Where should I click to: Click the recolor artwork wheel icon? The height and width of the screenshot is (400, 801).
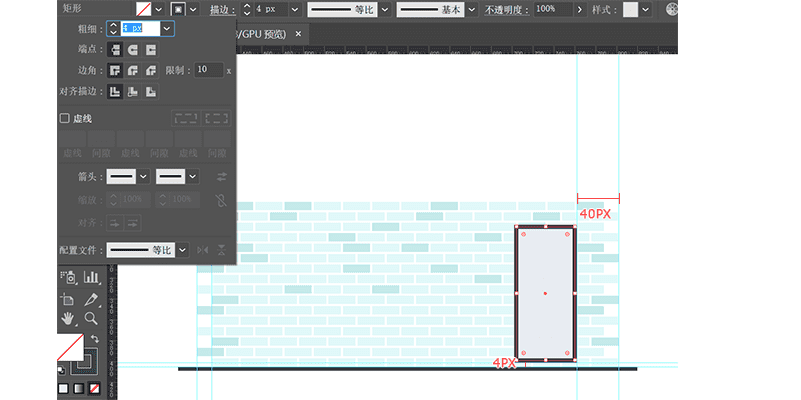(672, 9)
